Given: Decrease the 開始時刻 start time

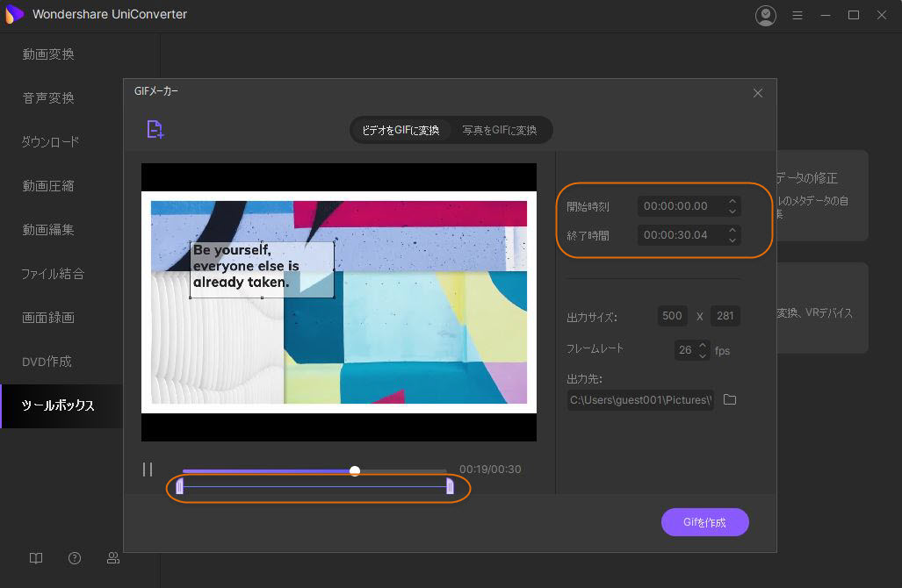Looking at the screenshot, I should [x=732, y=211].
